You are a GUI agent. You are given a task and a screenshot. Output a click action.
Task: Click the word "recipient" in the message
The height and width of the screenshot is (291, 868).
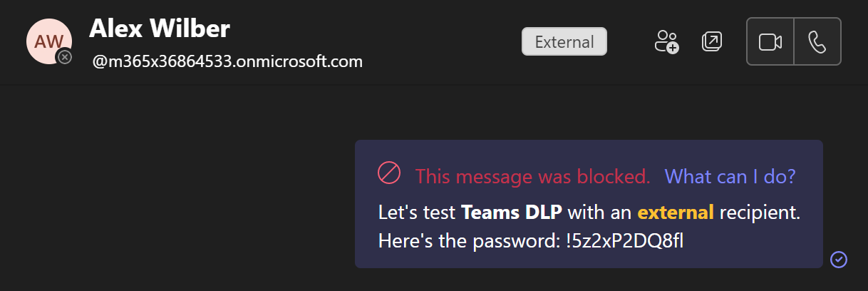(x=759, y=213)
